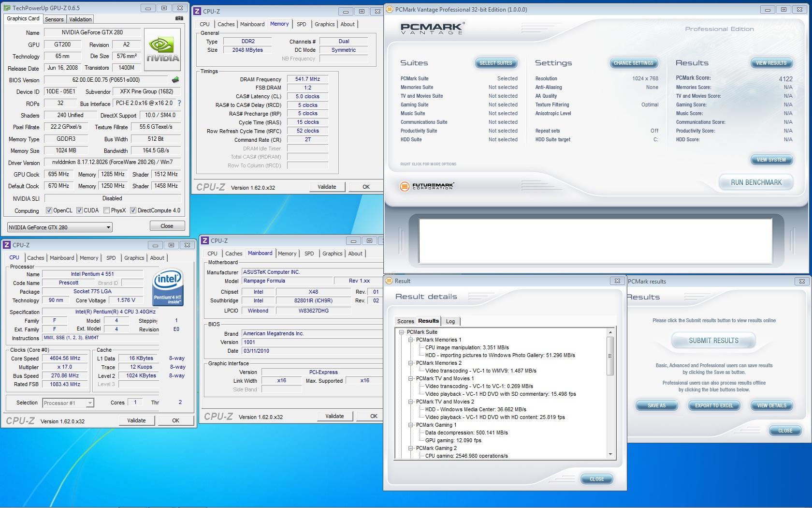The image size is (812, 508).
Task: Switch to the Sensors tab in GPU-Z
Action: click(54, 19)
